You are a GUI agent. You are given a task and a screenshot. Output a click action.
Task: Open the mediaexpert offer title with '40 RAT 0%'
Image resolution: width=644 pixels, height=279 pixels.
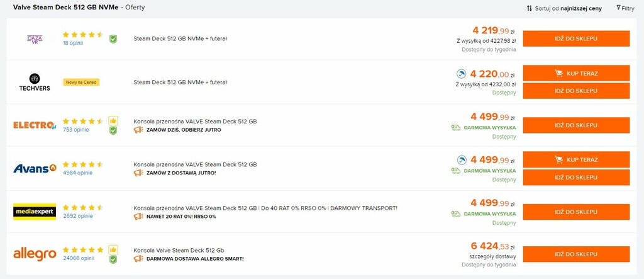[265, 208]
